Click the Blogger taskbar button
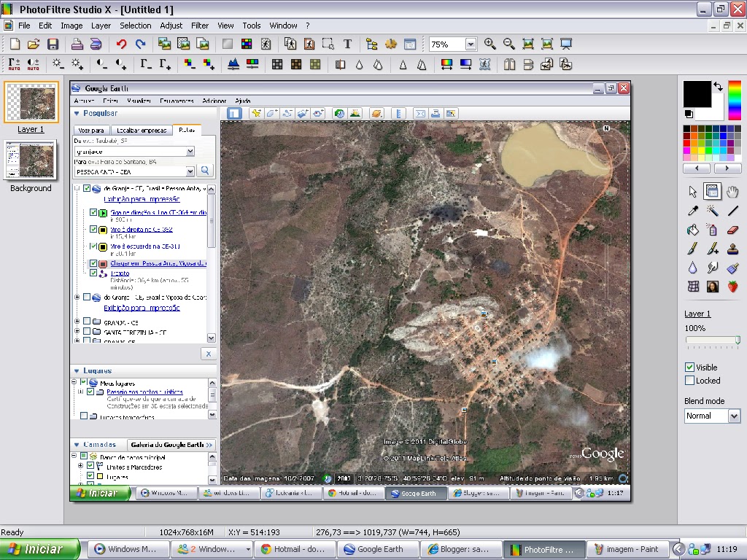 (462, 549)
